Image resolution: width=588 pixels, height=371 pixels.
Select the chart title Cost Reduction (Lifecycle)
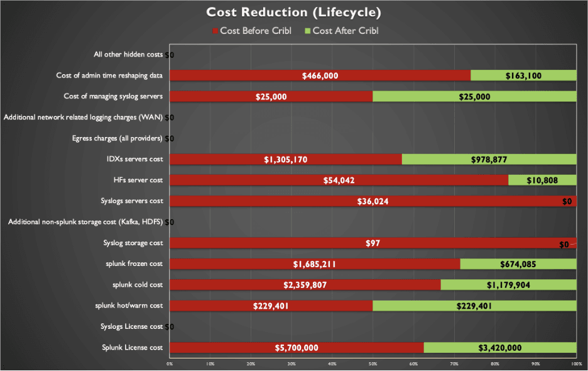pyautogui.click(x=293, y=12)
